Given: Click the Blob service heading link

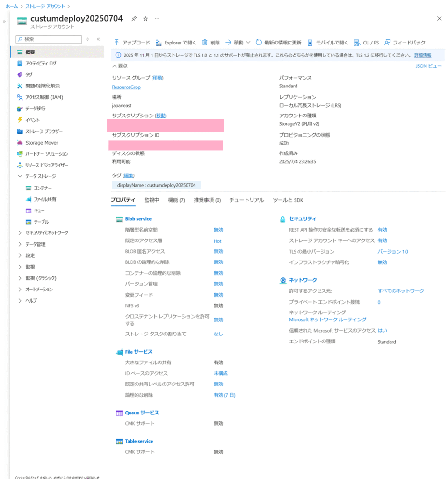Looking at the screenshot, I should point(138,219).
